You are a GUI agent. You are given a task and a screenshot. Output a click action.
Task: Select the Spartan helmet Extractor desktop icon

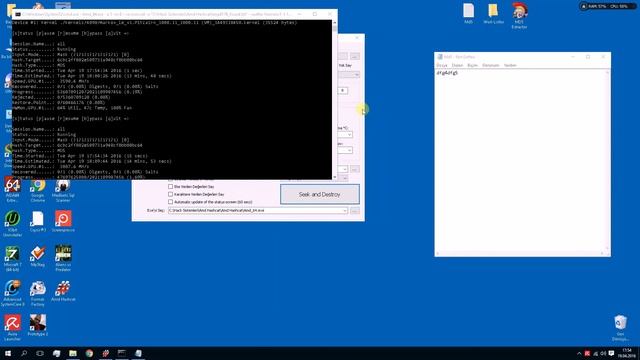(x=519, y=16)
